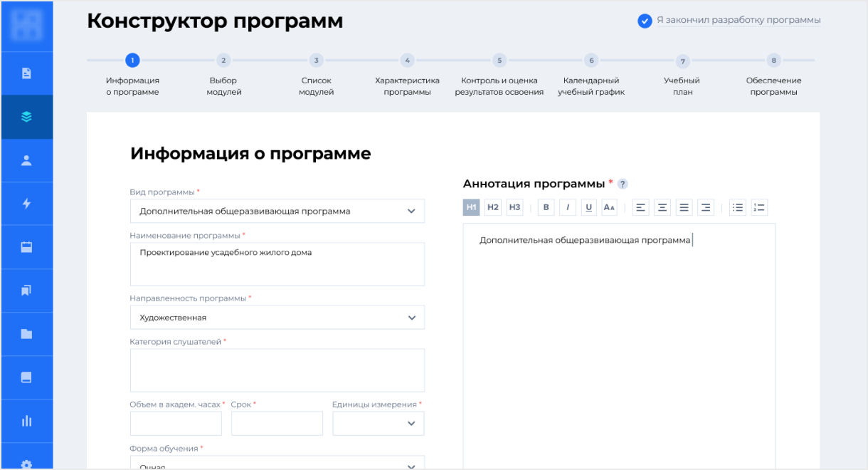Open the user profile icon in the sidebar
The height and width of the screenshot is (470, 868).
coord(26,160)
